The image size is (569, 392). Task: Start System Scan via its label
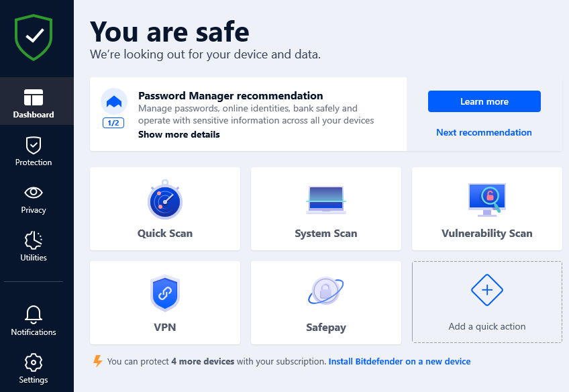click(326, 234)
